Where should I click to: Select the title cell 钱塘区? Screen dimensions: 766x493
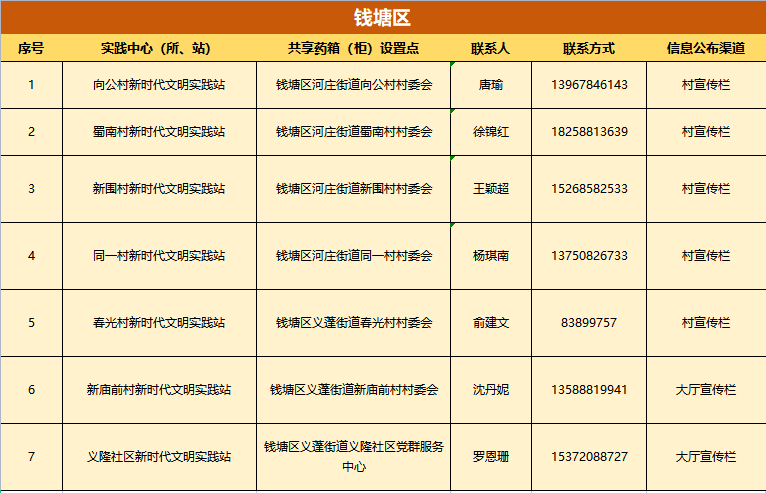click(383, 18)
